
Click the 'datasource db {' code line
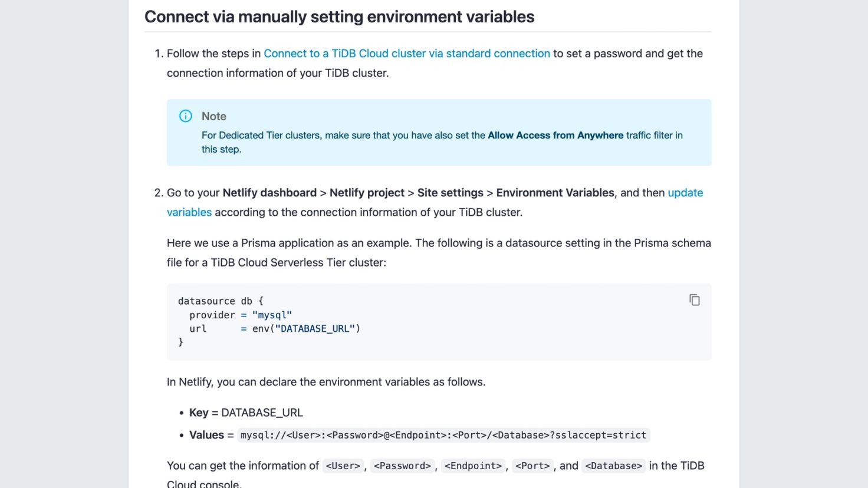[x=221, y=301]
